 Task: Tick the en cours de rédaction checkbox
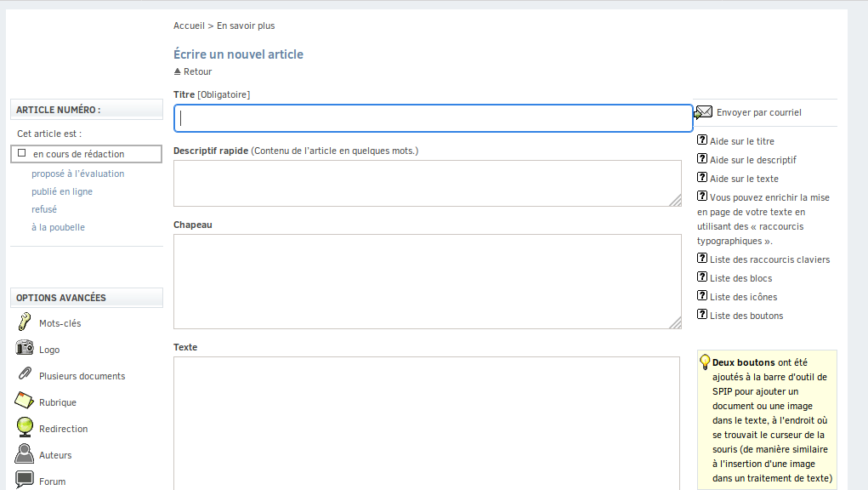(21, 153)
